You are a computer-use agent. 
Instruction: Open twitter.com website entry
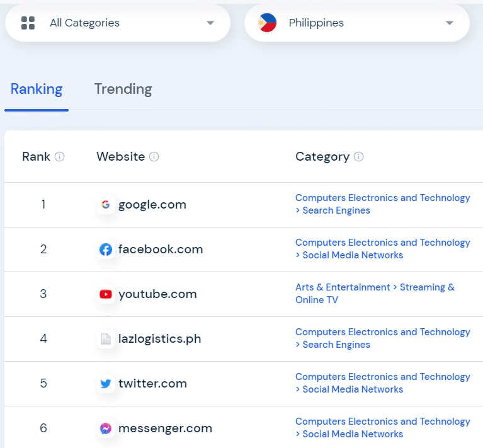point(152,384)
